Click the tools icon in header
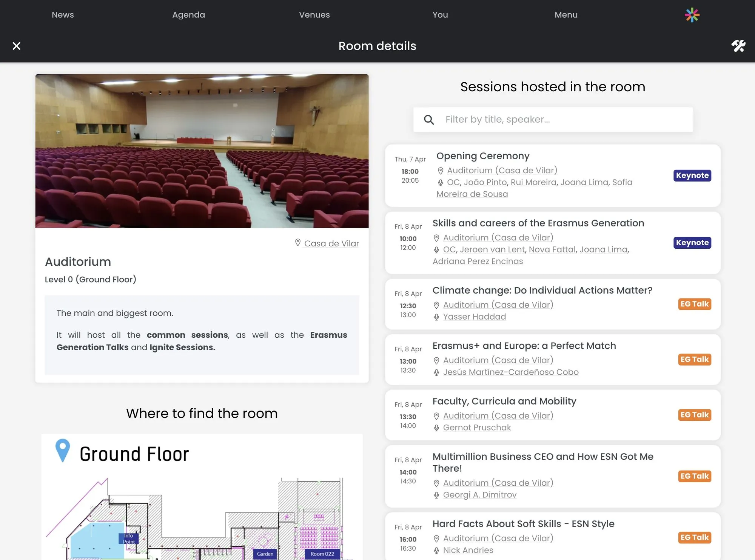This screenshot has width=755, height=560. 738,46
